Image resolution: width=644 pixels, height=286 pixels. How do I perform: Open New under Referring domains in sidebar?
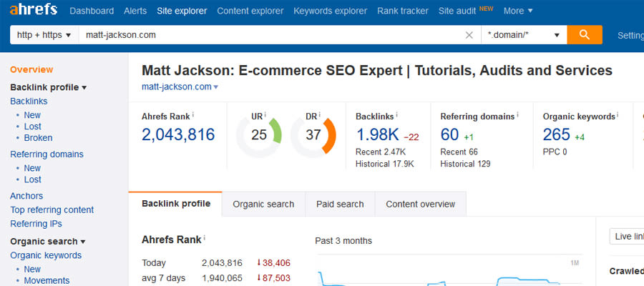tap(32, 168)
